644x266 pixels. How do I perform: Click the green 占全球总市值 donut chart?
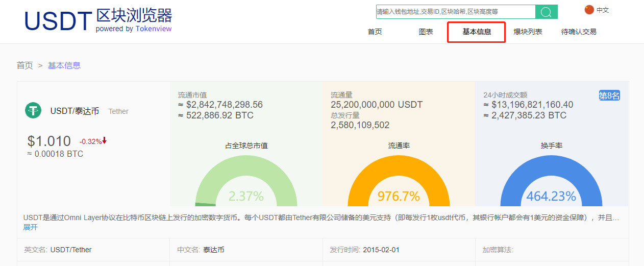pyautogui.click(x=246, y=180)
